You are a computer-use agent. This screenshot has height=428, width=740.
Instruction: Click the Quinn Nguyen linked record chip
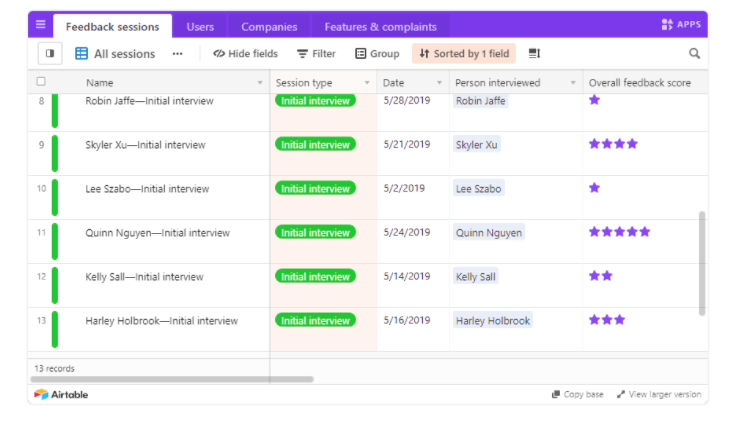click(x=489, y=232)
